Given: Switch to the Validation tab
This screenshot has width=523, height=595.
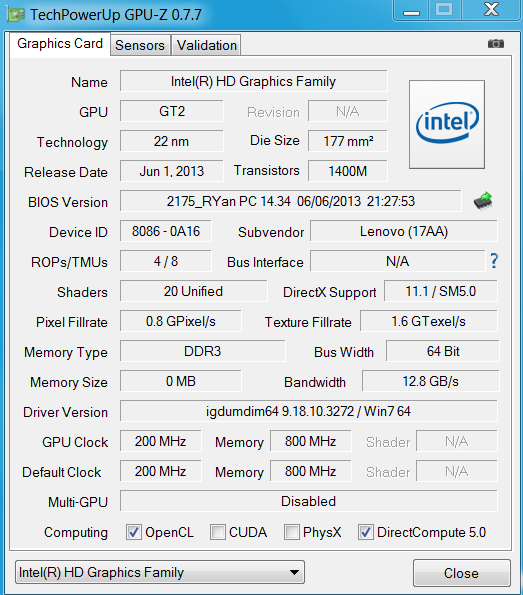Looking at the screenshot, I should 206,45.
